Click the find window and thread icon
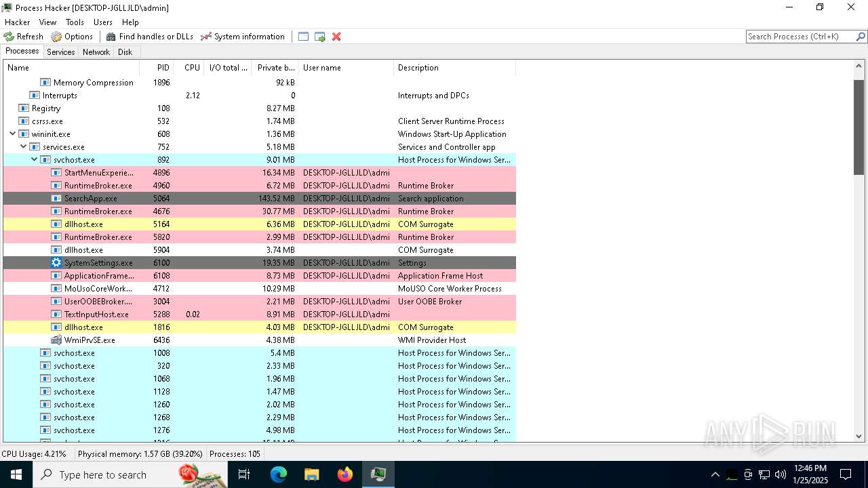Screen dimensions: 868x488 point(319,37)
